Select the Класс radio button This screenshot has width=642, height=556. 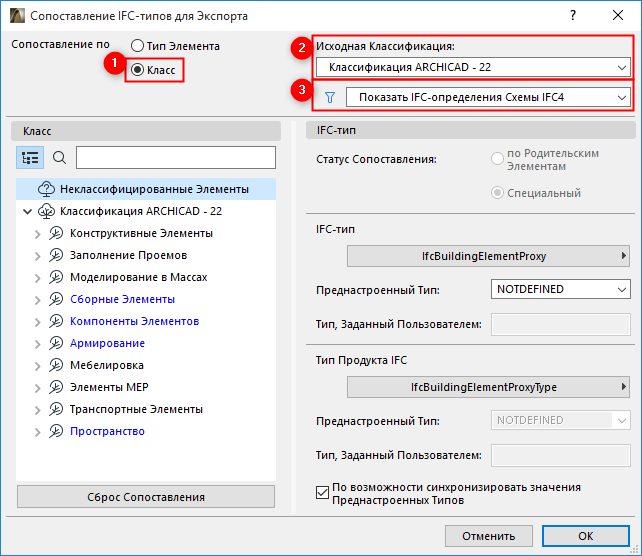[x=137, y=70]
